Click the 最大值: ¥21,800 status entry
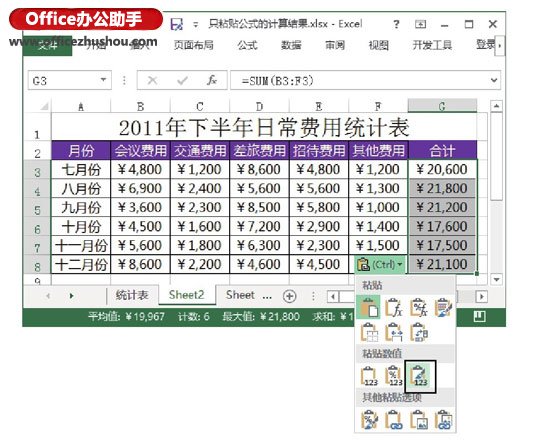This screenshot has height=441, width=560. (261, 316)
